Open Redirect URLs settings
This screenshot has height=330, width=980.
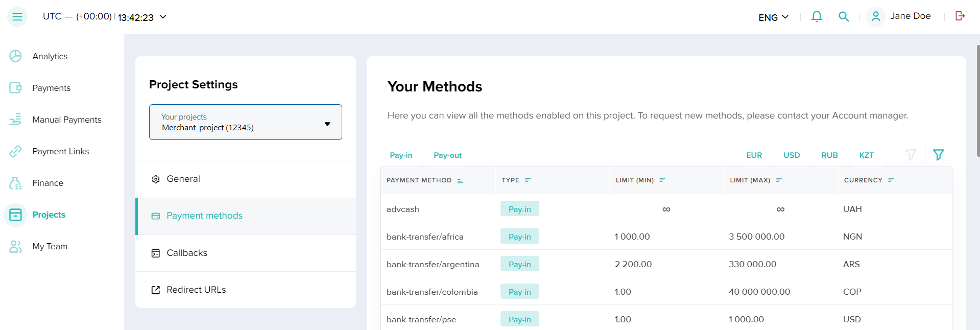click(x=246, y=290)
